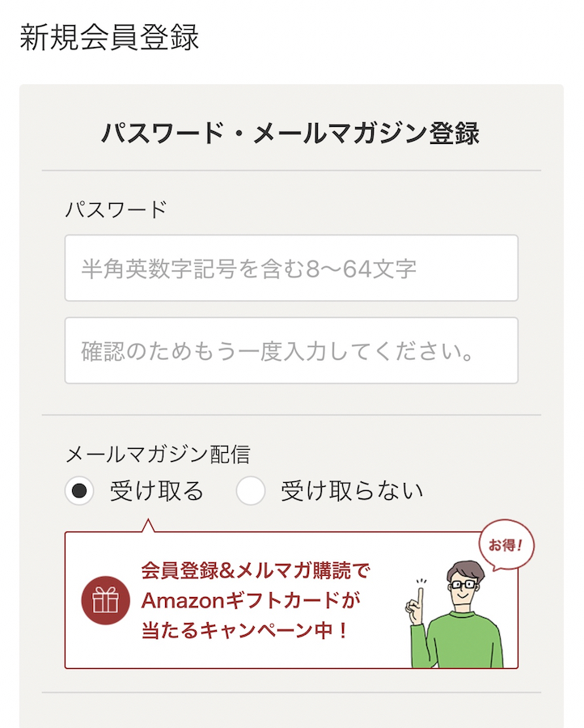
Task: Click the 受け取らない option label text
Action: [x=352, y=491]
